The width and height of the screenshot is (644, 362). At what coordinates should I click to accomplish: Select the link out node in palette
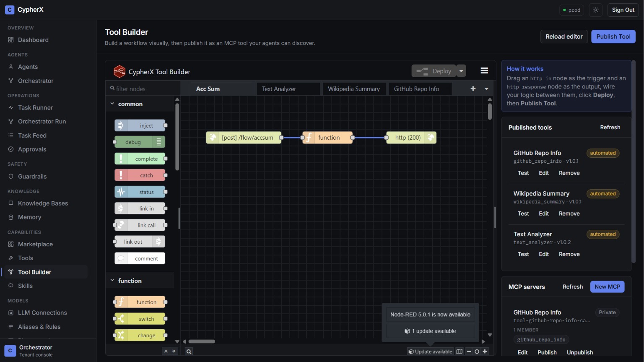pos(140,242)
